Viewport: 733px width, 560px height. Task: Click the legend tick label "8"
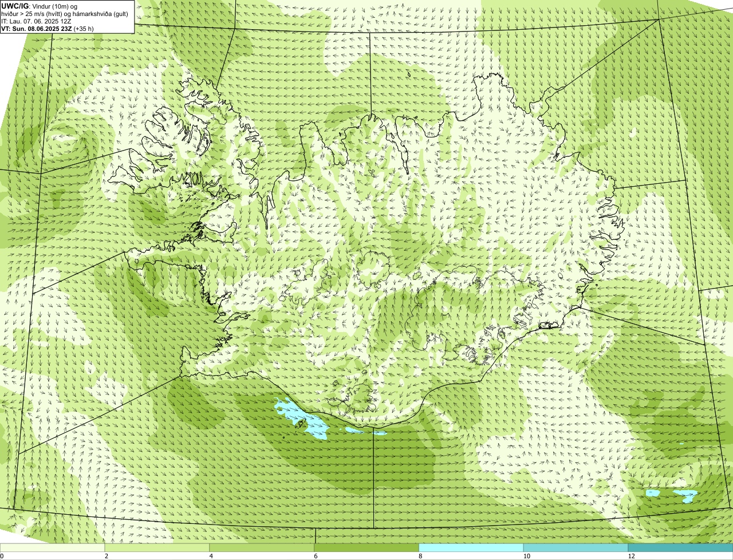(x=421, y=556)
